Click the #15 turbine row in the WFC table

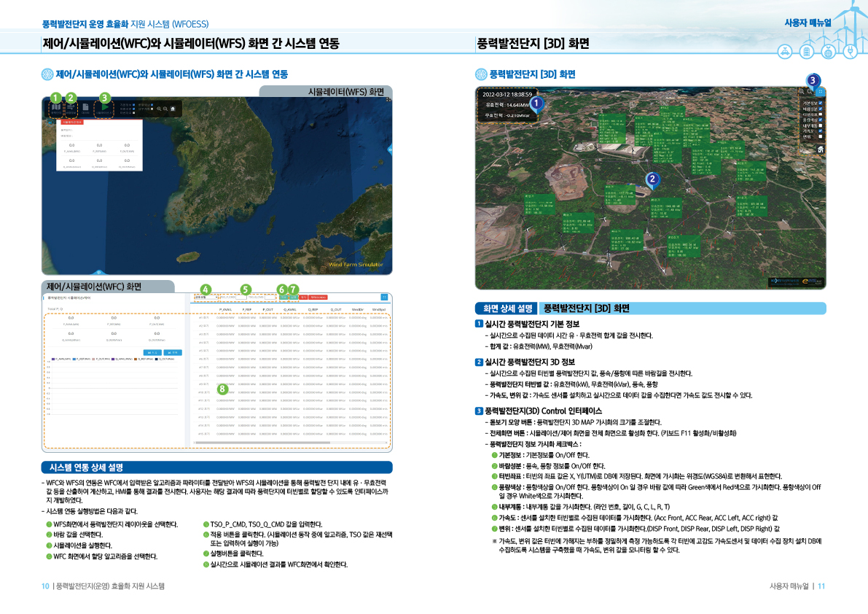click(x=292, y=433)
